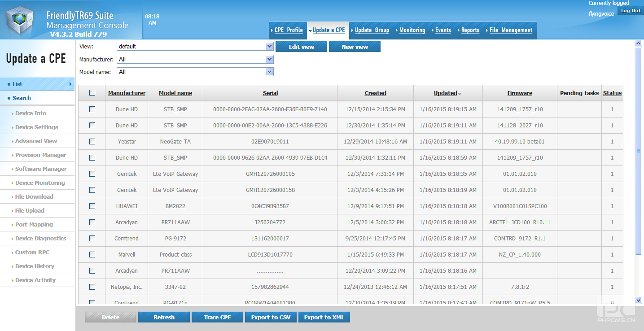
Task: Click firmware cell ARCTF1_JCD100_R10.11
Action: [520, 222]
